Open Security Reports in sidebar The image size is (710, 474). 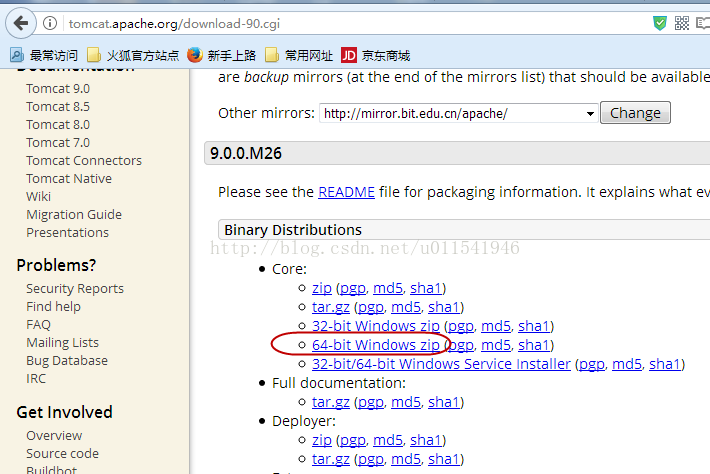point(75,289)
